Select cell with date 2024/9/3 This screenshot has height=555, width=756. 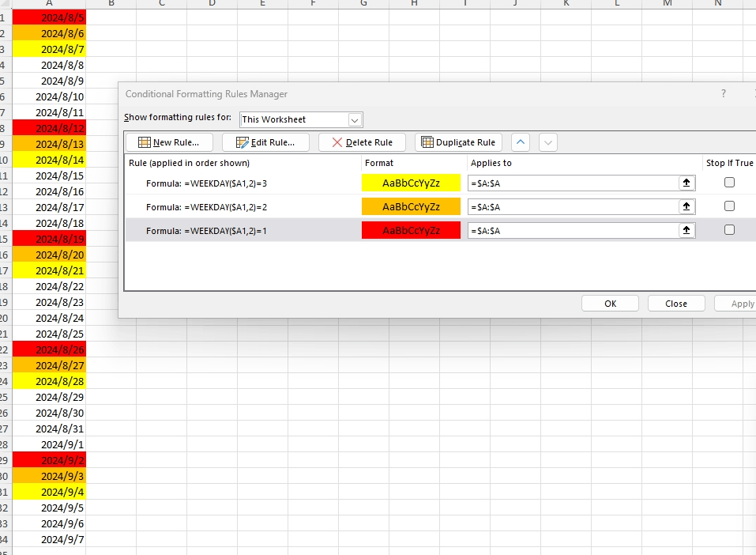(49, 476)
